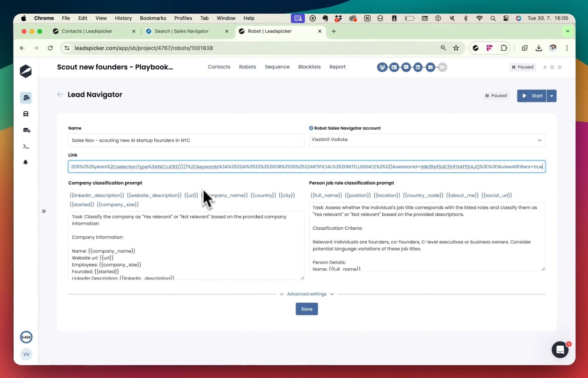Open email settings icon in the sidebar

(25, 130)
